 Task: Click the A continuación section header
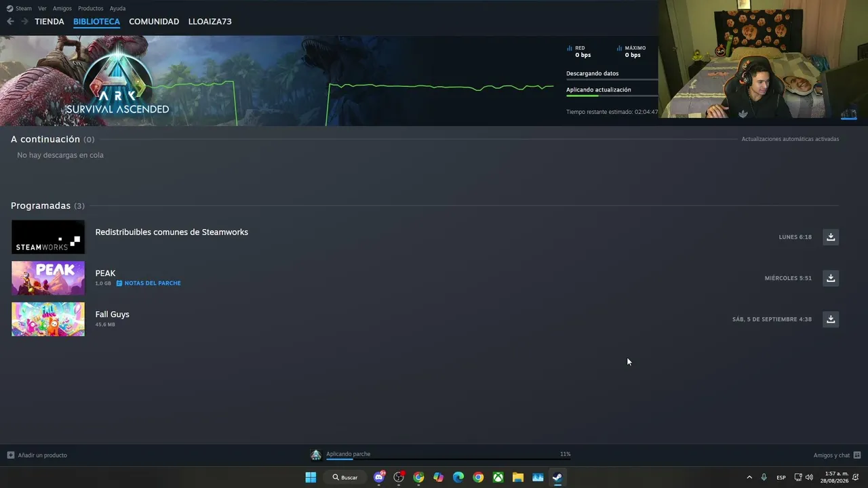53,139
